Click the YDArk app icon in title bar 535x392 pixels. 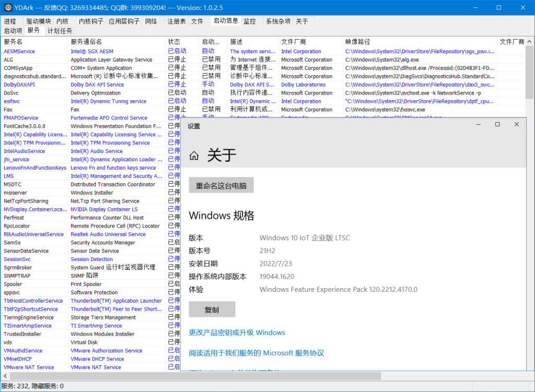pyautogui.click(x=7, y=7)
